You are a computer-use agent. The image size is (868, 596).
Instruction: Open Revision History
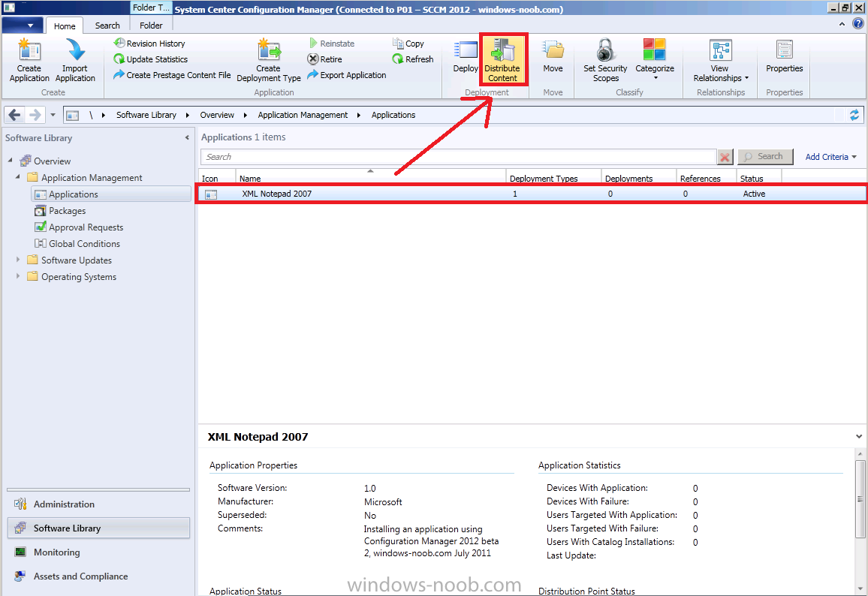pyautogui.click(x=149, y=44)
